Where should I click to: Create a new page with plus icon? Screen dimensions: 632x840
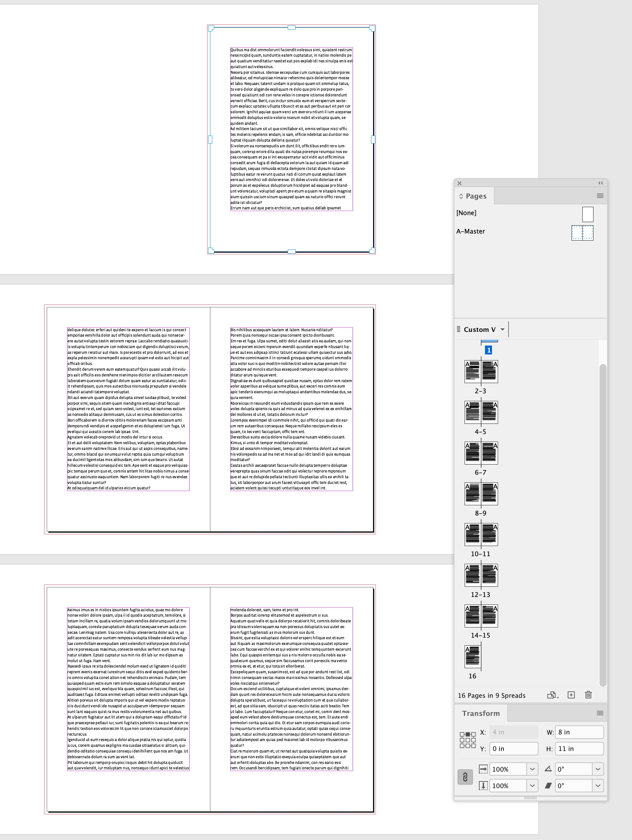coord(571,695)
